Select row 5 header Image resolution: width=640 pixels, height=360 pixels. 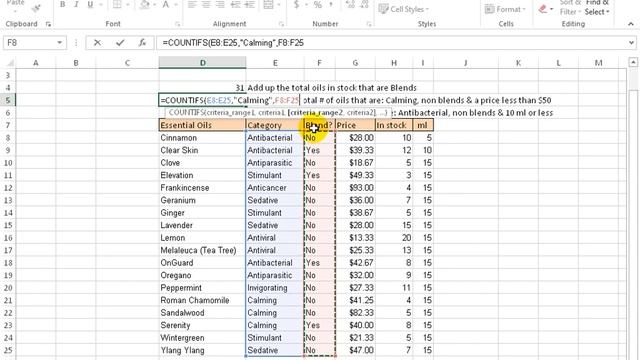pyautogui.click(x=8, y=100)
